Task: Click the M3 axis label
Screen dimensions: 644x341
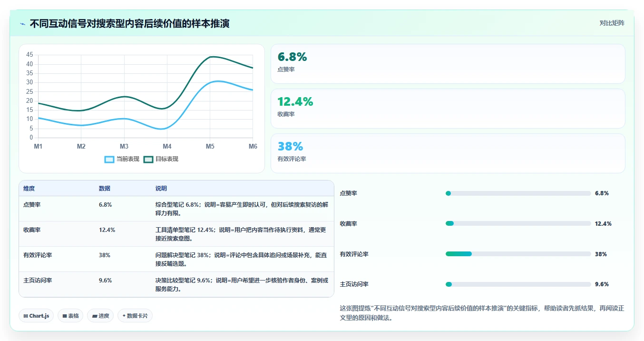Action: (x=124, y=146)
